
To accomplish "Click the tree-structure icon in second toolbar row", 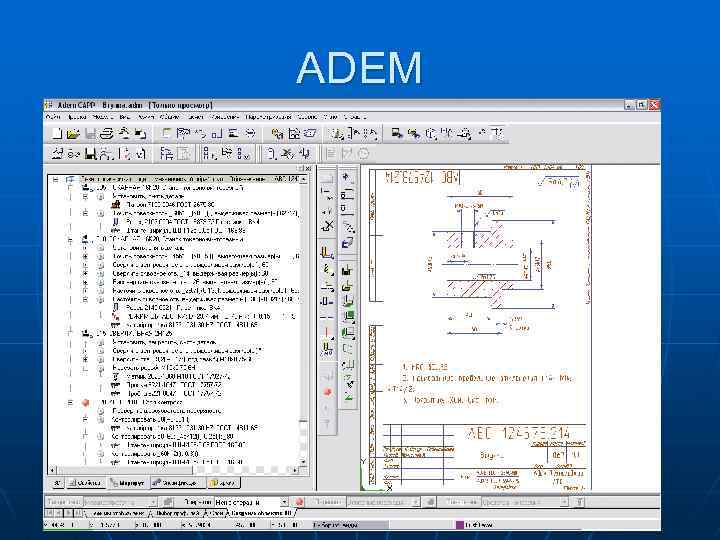I will coord(167,153).
